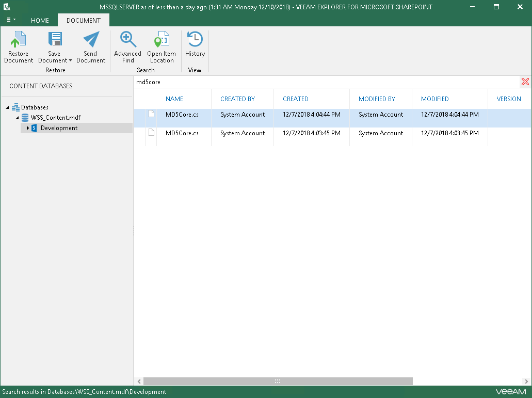This screenshot has height=398, width=532.
Task: Collapse the WSS_Content.mdf node
Action: [x=18, y=118]
